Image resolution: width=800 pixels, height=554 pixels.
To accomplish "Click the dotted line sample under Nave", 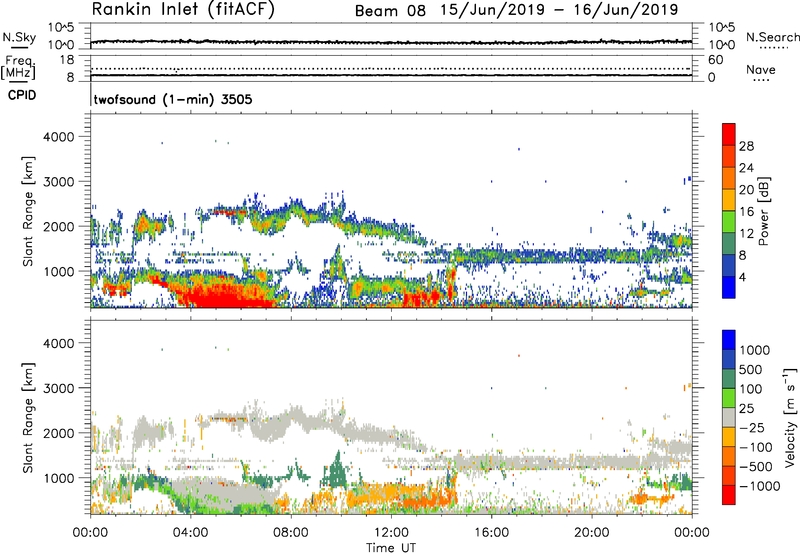I will 762,80.
